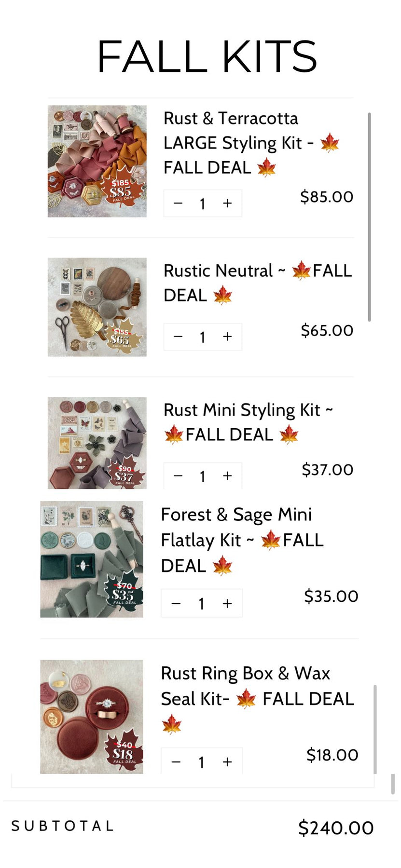Increase quantity of Rust Ring Box & Wax Seal Kit
Image resolution: width=401 pixels, height=868 pixels.
click(x=227, y=762)
